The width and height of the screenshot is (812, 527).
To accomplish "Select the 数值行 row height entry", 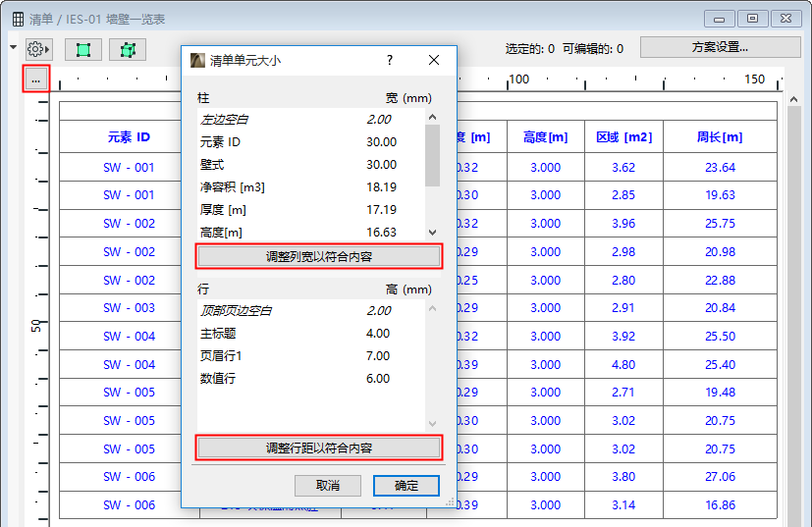I will pyautogui.click(x=311, y=379).
